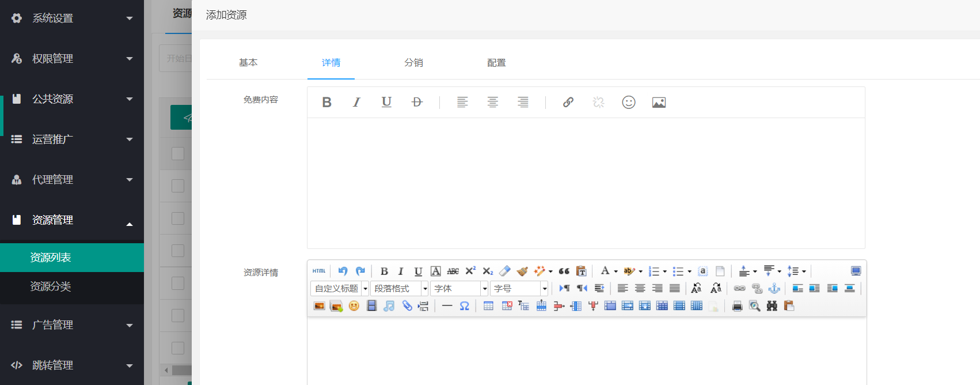Select the format brush tool
980x385 pixels.
[x=522, y=271]
